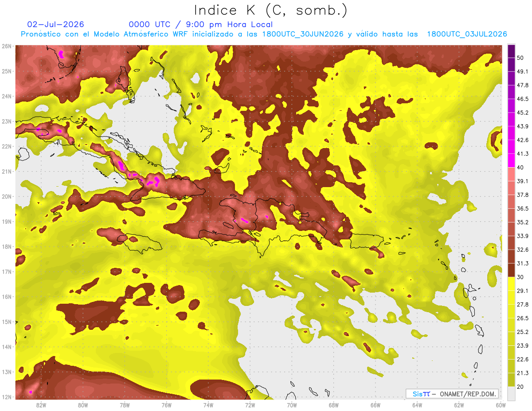Click the "82W" longitude label
532x411 pixels.
(41, 405)
